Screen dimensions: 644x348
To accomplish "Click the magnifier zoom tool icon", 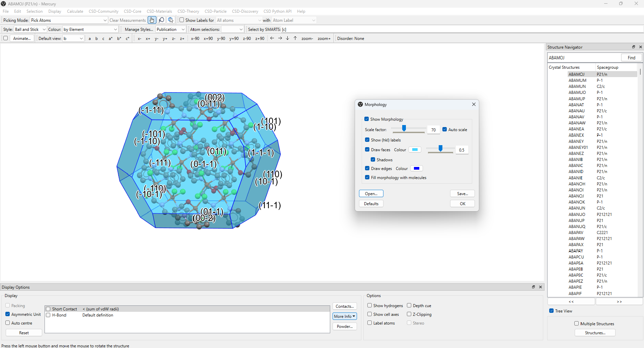I will tap(161, 20).
